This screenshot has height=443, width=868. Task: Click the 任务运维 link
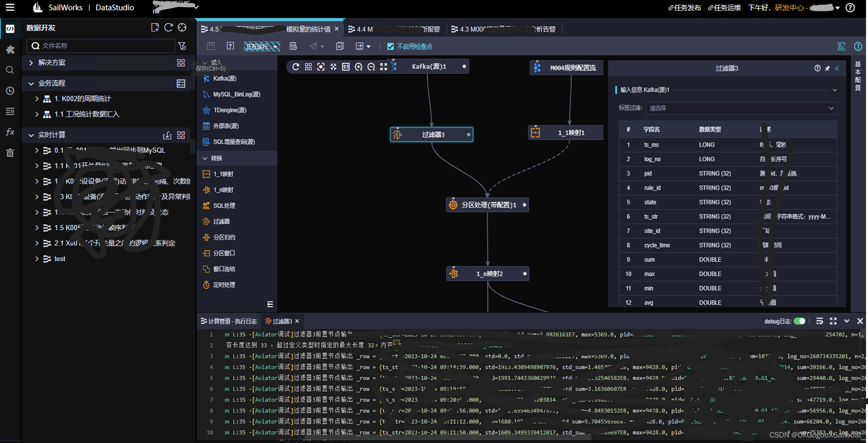click(724, 7)
